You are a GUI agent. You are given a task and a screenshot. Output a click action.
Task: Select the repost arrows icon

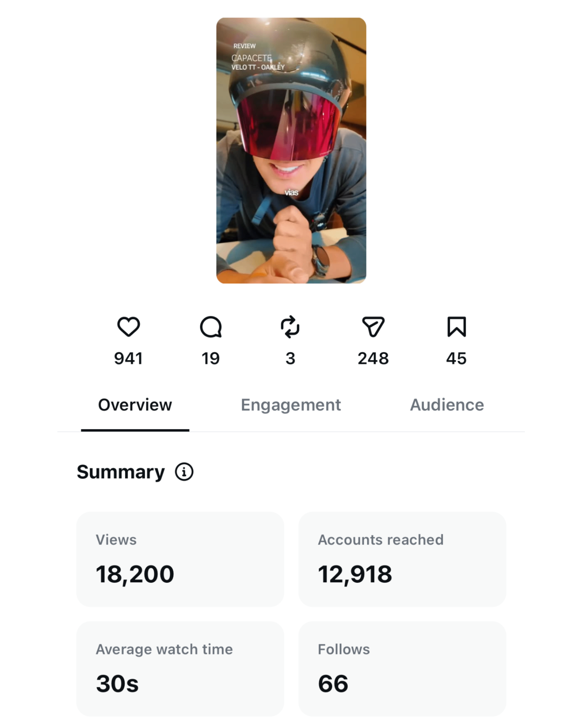pos(290,327)
